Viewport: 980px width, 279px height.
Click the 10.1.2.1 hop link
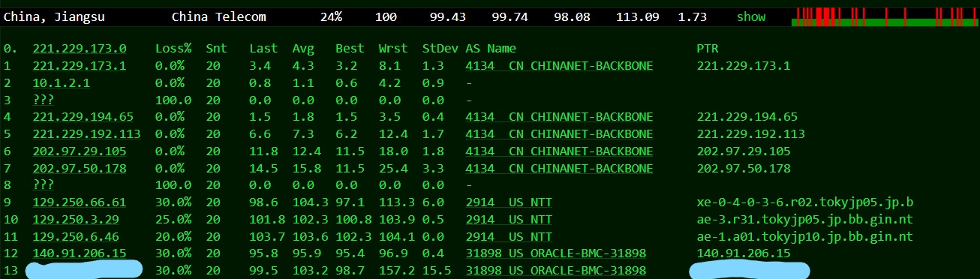click(x=62, y=83)
